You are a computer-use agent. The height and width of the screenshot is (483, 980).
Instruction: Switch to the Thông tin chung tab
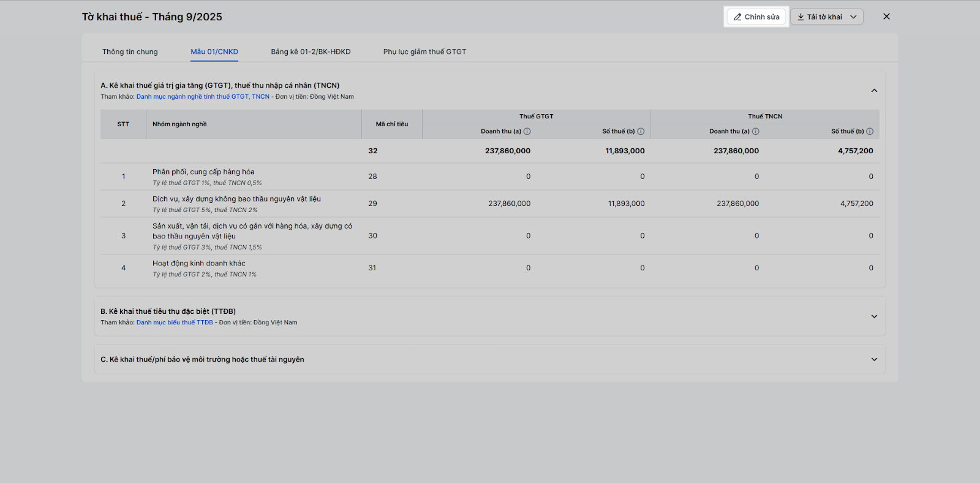(x=130, y=51)
